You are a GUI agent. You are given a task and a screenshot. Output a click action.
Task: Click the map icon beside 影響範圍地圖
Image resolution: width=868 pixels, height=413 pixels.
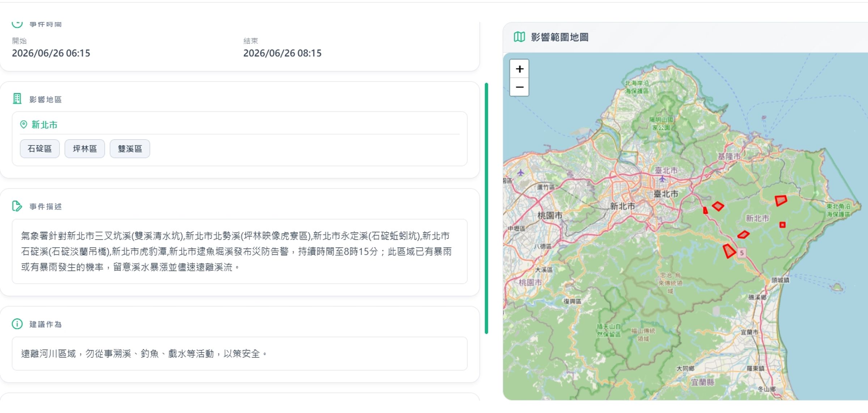519,37
